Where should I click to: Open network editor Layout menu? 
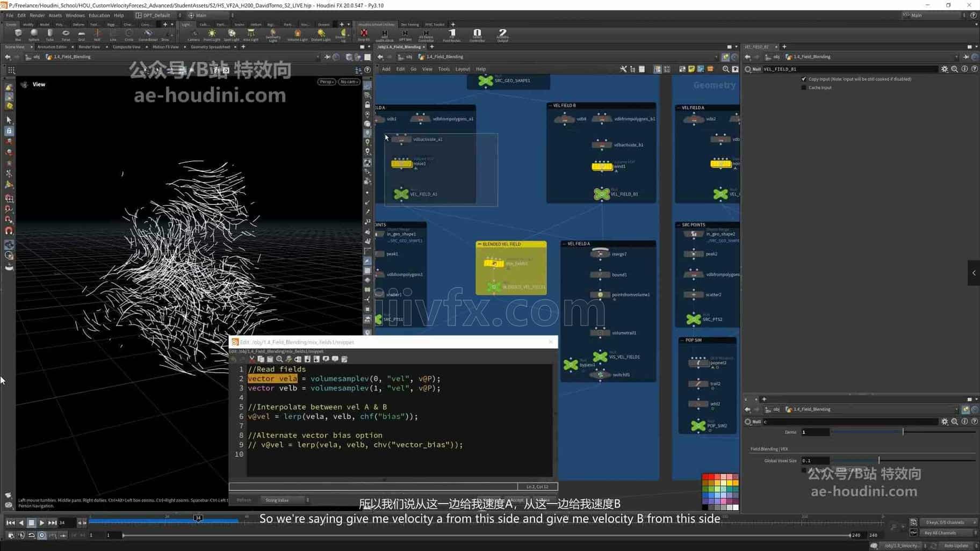(462, 69)
